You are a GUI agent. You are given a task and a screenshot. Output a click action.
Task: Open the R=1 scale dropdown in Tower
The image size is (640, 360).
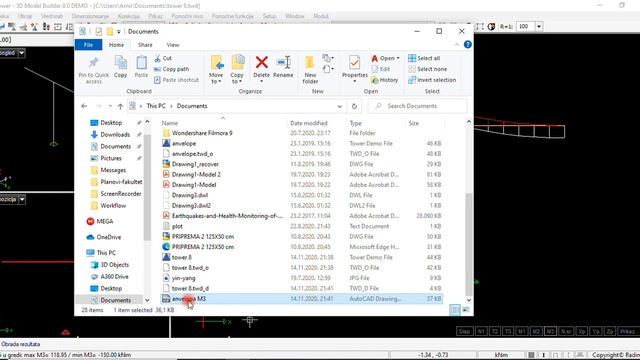click(539, 27)
